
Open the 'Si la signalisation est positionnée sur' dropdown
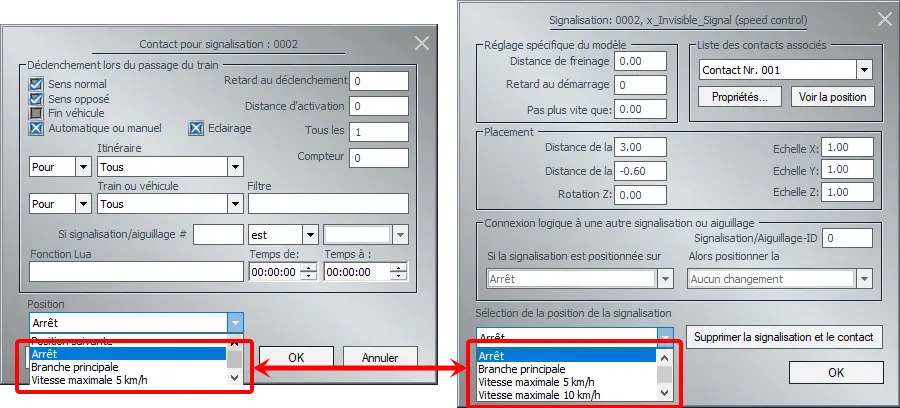(665, 279)
